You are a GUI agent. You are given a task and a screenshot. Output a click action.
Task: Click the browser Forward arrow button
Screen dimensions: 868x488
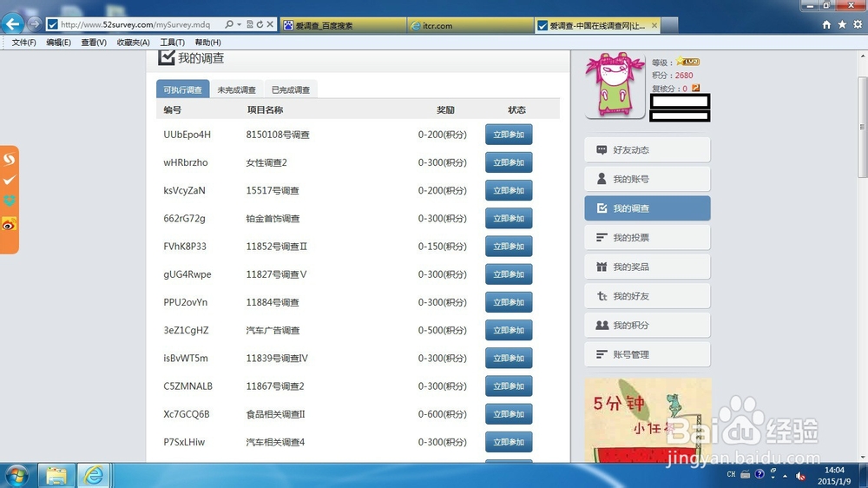point(35,24)
